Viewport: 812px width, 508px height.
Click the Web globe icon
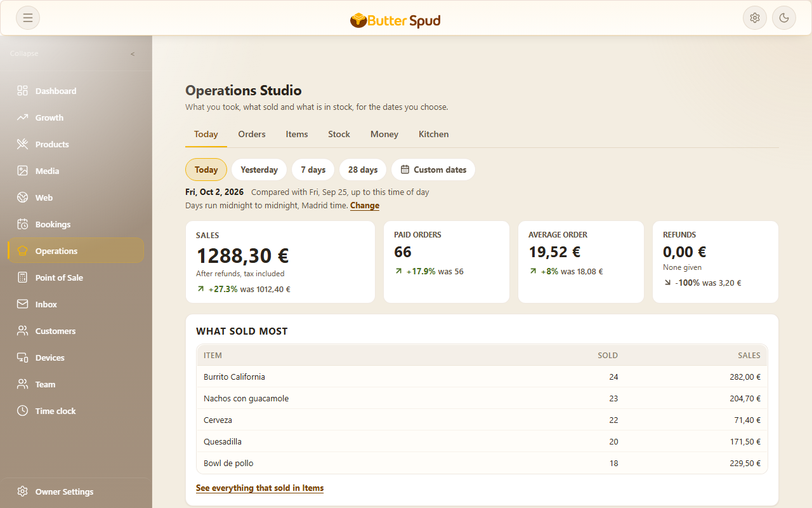(23, 197)
